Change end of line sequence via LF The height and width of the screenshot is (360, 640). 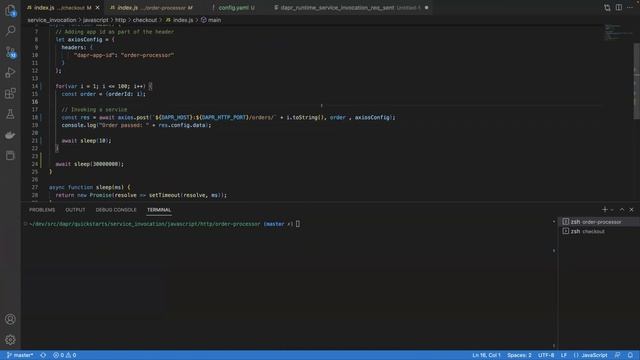click(564, 355)
